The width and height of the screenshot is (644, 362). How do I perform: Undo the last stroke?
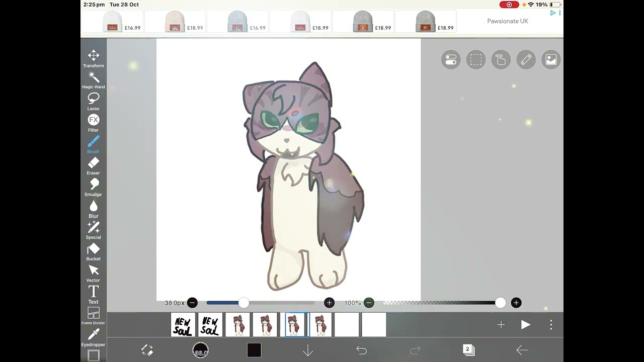[361, 350]
